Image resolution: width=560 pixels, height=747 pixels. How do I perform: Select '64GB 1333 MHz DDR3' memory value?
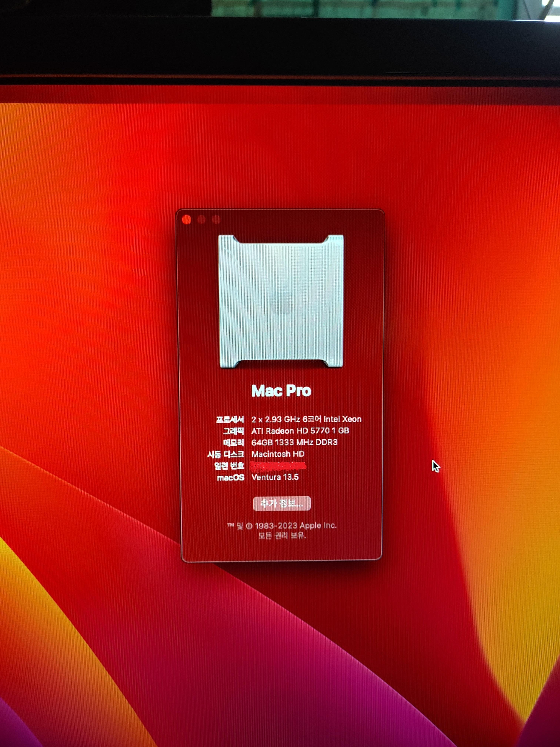click(294, 442)
